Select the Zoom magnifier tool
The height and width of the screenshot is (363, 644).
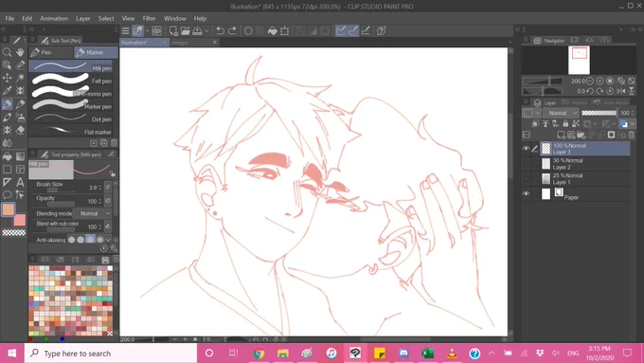click(7, 52)
